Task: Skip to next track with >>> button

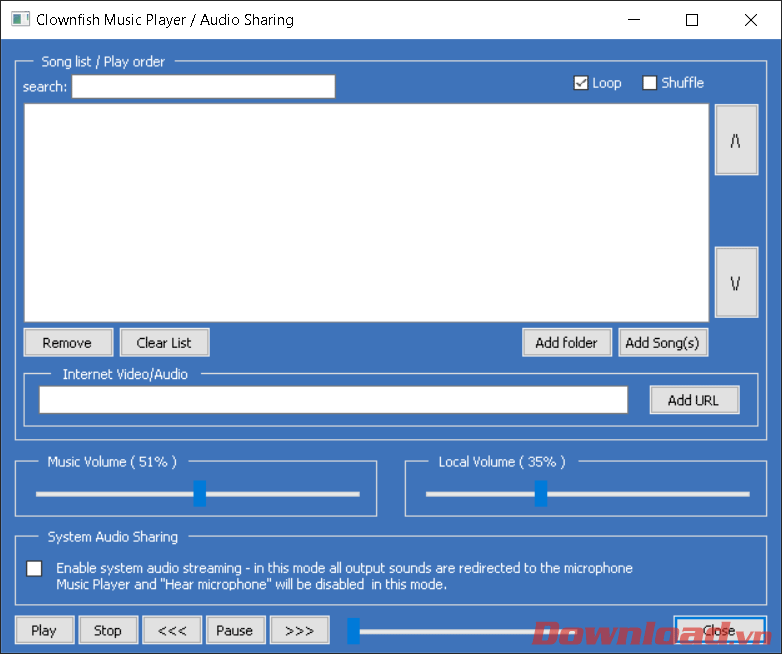Action: (299, 630)
